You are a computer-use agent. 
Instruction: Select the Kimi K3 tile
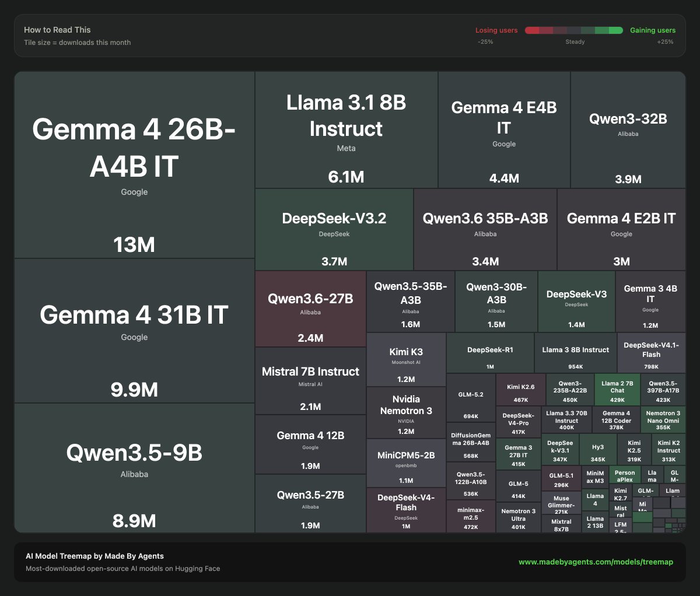tap(406, 360)
